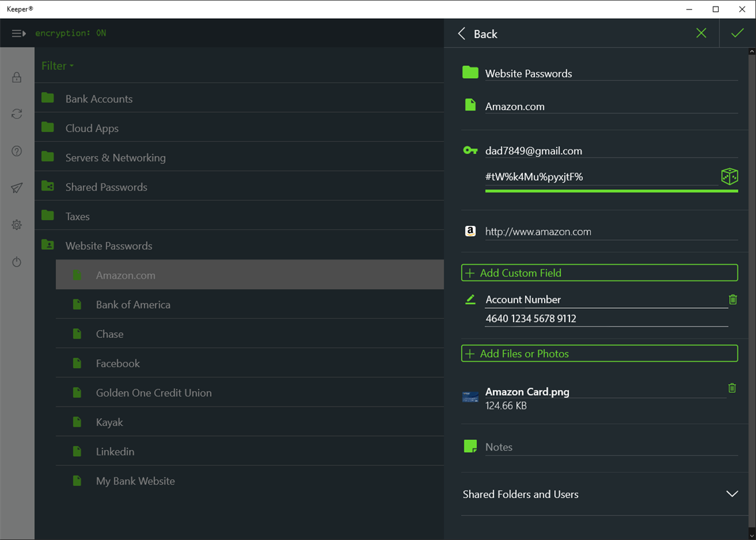Click the sync icon in left sidebar

click(x=17, y=114)
